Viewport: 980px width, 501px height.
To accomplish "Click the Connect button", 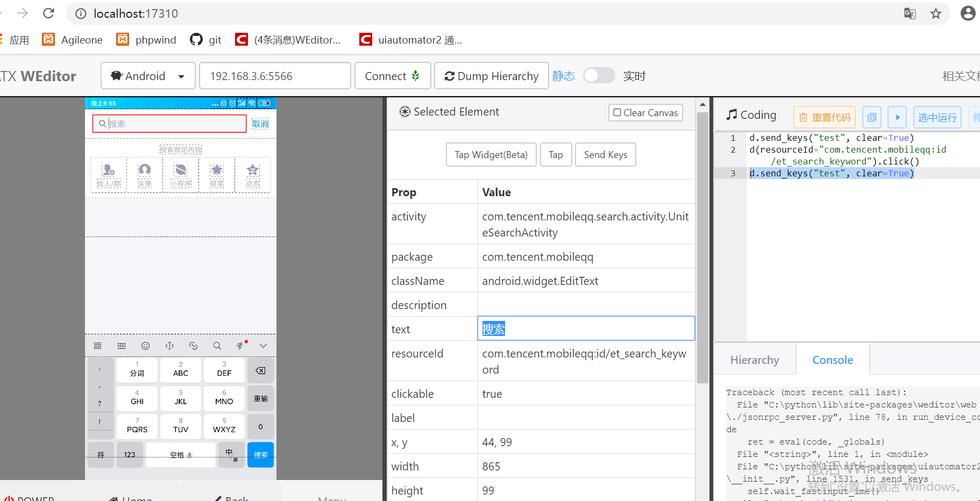I will 393,76.
